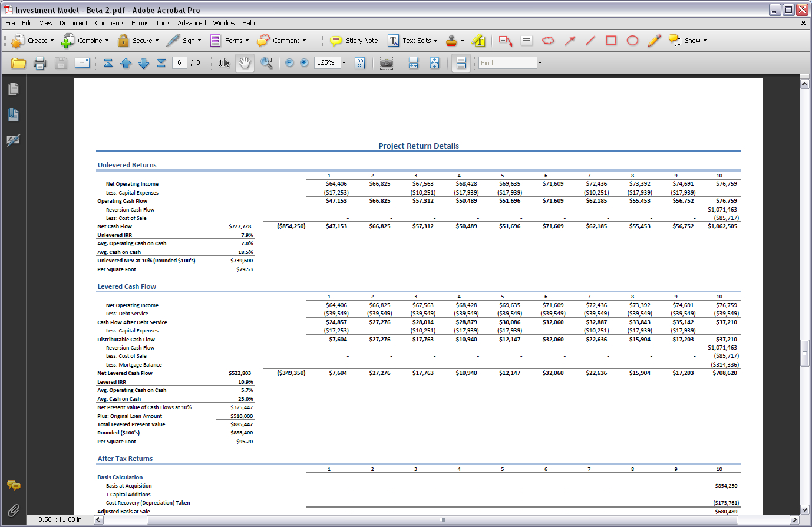The image size is (812, 527).
Task: Activate the Marquee Zoom tool
Action: click(x=266, y=63)
